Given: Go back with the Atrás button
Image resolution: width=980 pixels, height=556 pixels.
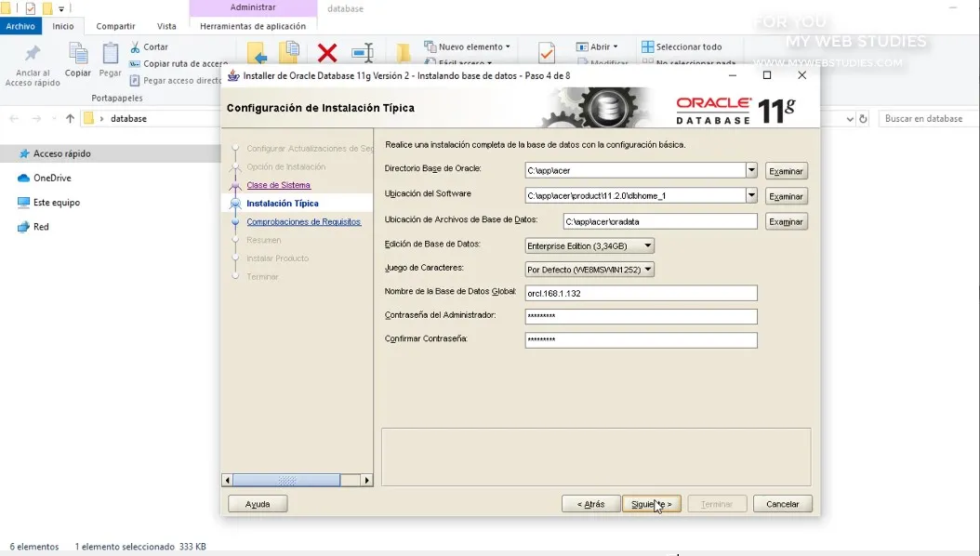Looking at the screenshot, I should click(590, 504).
